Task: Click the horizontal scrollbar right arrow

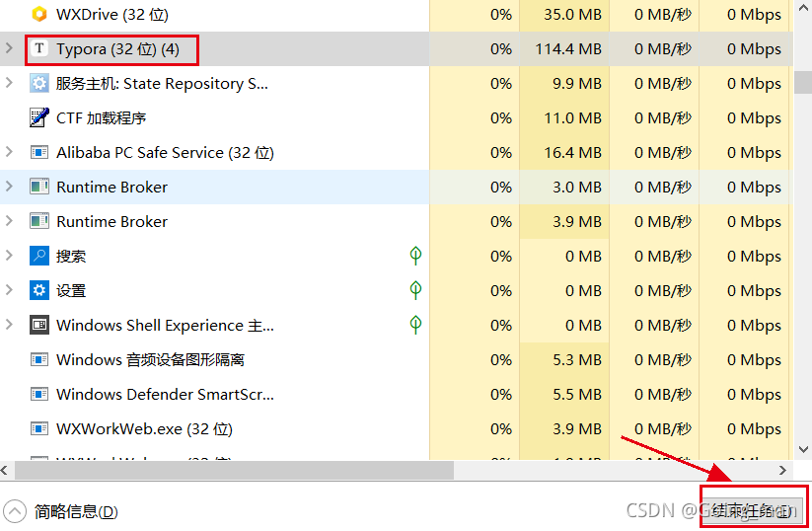Action: (782, 471)
